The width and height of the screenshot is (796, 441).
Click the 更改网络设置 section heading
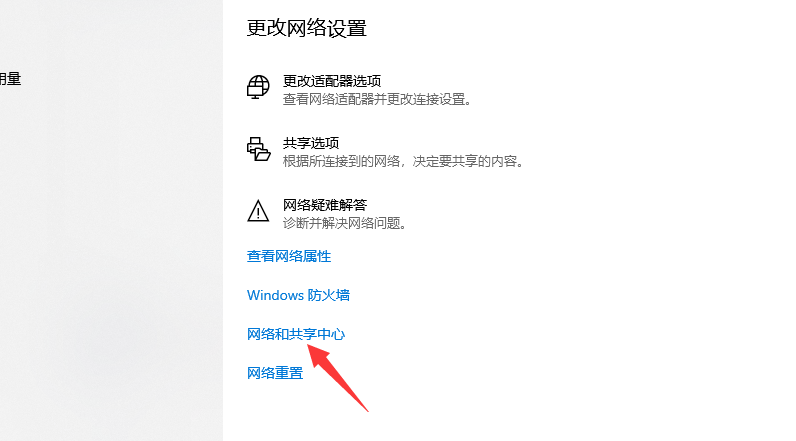point(307,28)
